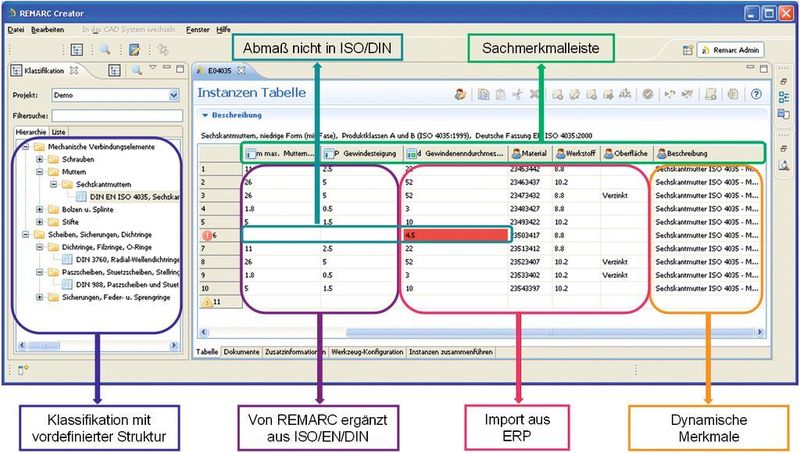The width and height of the screenshot is (800, 453).
Task: Maximize the E04035 editor area
Action: (764, 68)
